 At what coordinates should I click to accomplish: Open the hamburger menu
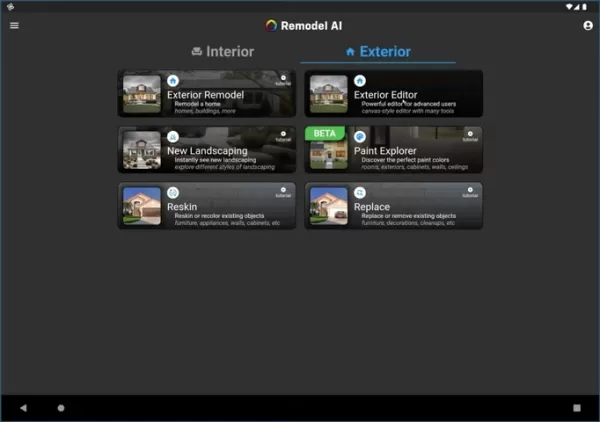pos(14,25)
